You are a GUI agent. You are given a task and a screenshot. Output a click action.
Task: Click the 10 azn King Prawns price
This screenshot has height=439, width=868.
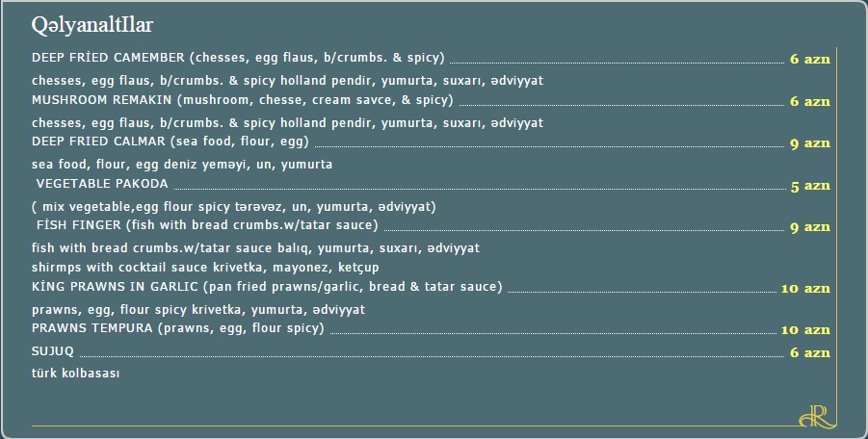coord(805,289)
